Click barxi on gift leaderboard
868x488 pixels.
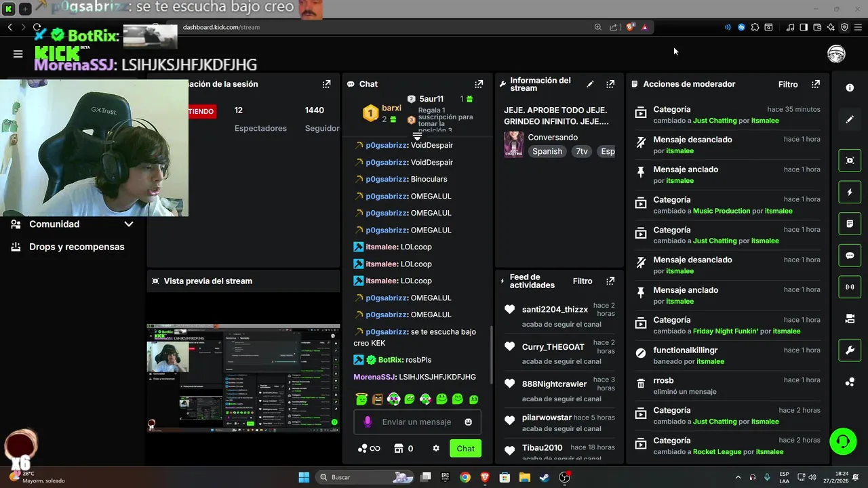pos(391,108)
